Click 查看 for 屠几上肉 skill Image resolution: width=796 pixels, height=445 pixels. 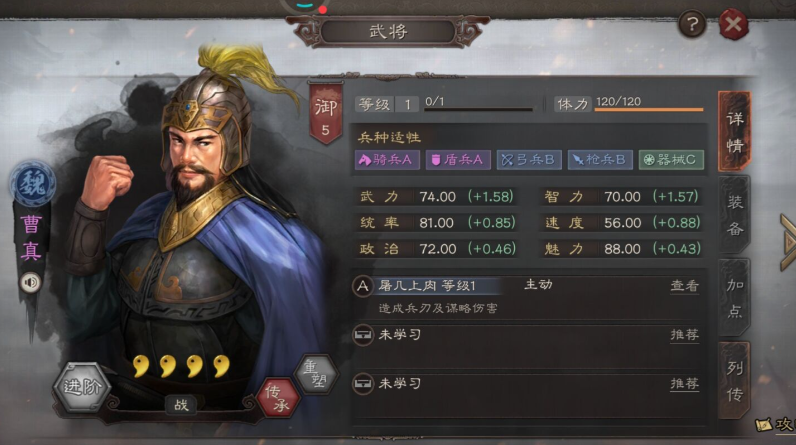(x=684, y=286)
